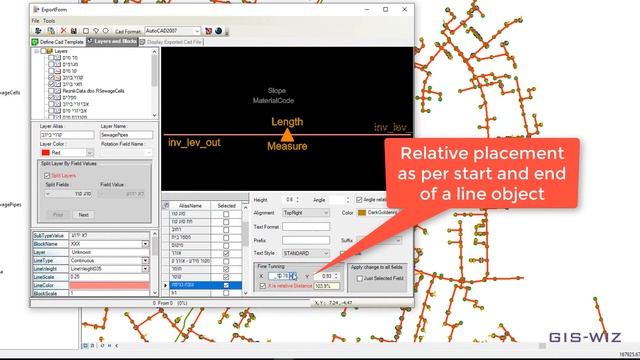Toggle Selected checkbox in highlighted blue row

[226, 285]
